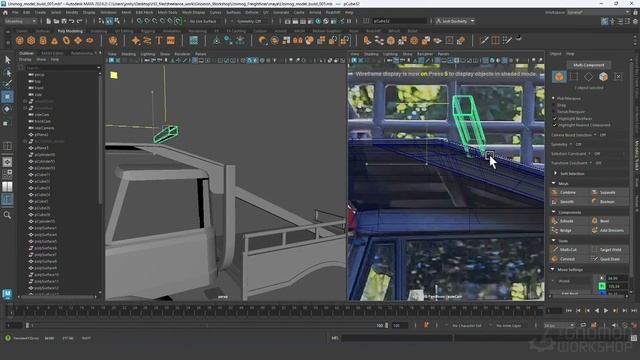Click the Bridge button in Components
This screenshot has width=640, height=360.
[569, 230]
